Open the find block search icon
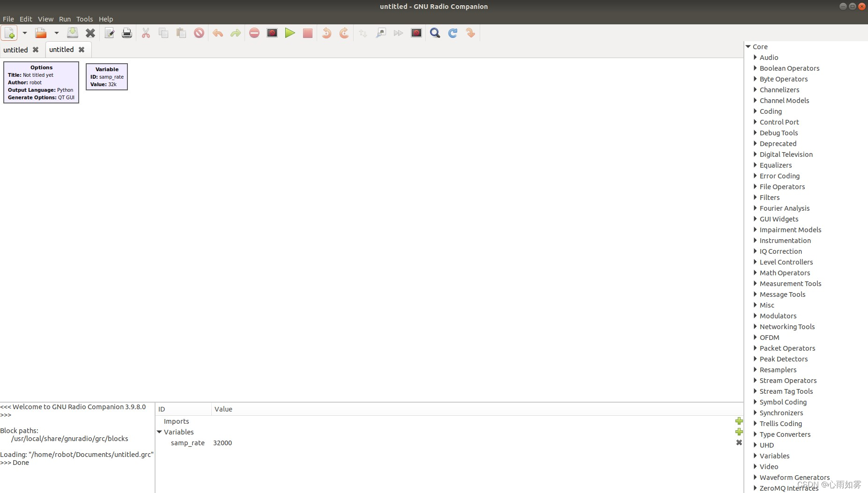The image size is (868, 493). [435, 33]
